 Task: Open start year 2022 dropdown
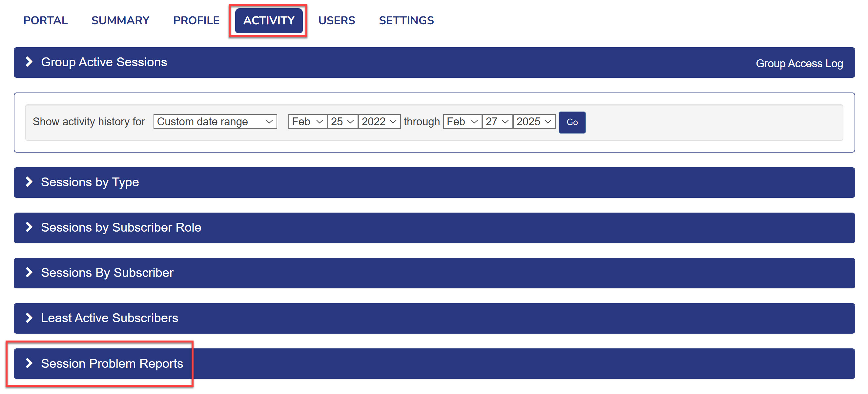379,122
